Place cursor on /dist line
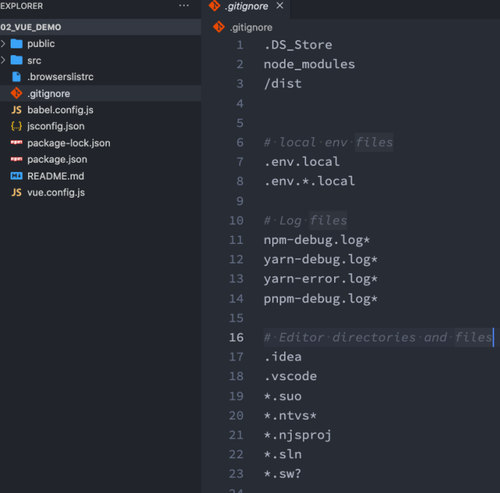This screenshot has height=493, width=500. (x=283, y=83)
